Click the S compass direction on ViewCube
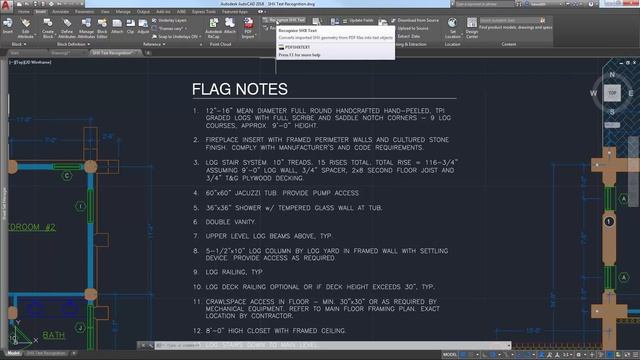The image size is (640, 360). coord(612,111)
